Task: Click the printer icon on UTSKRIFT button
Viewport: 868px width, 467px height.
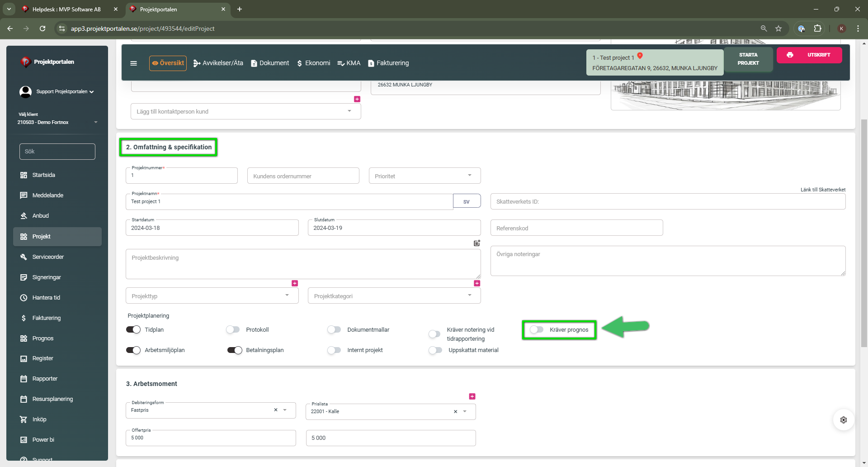Action: (x=790, y=55)
